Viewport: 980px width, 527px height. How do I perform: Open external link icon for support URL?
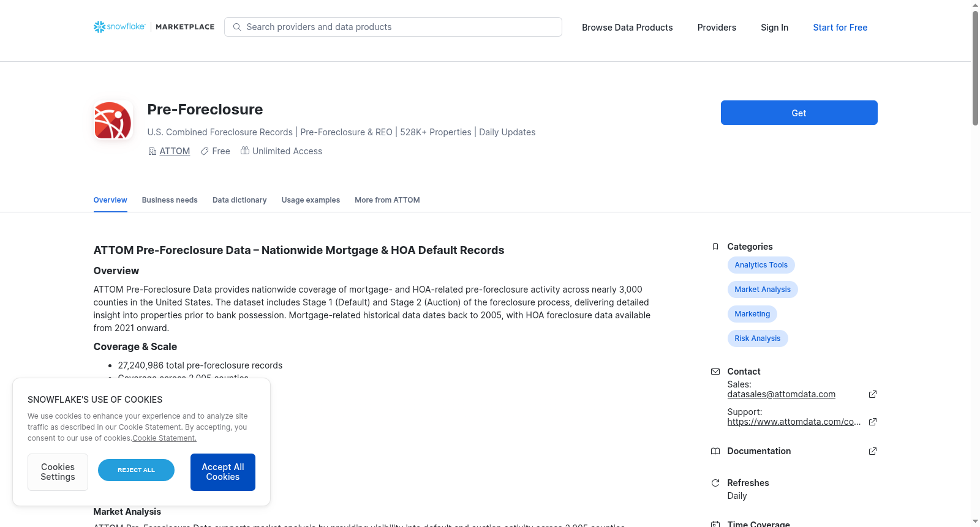(x=873, y=422)
